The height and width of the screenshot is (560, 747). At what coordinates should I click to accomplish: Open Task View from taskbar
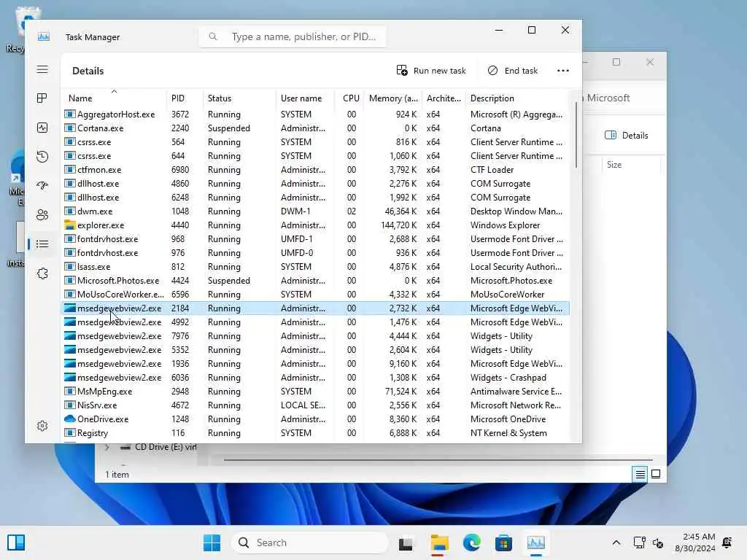click(406, 542)
